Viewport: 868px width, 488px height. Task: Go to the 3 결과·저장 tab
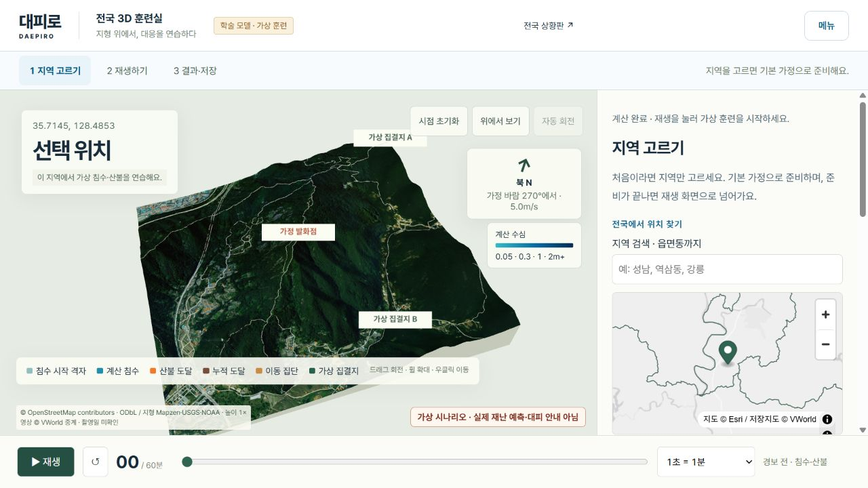tap(195, 70)
